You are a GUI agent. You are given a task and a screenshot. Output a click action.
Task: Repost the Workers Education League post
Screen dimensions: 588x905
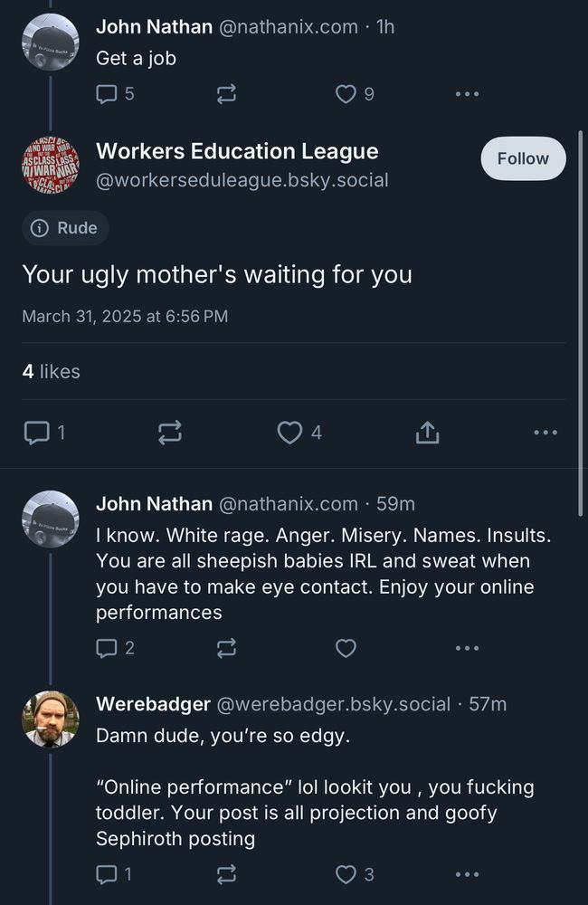point(169,433)
